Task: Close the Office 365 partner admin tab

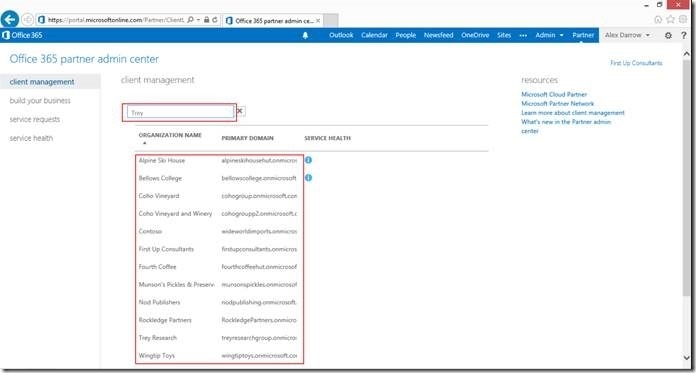Action: [318, 20]
